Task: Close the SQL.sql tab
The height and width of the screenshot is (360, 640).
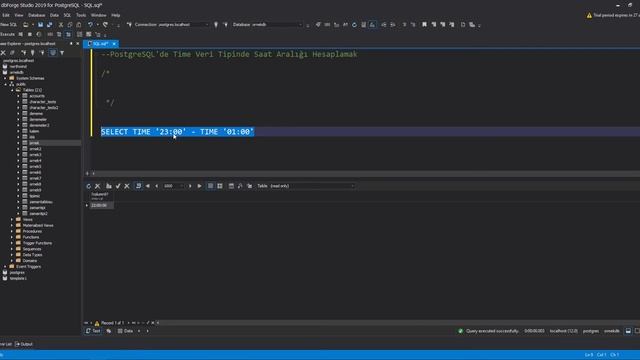Action: point(114,44)
